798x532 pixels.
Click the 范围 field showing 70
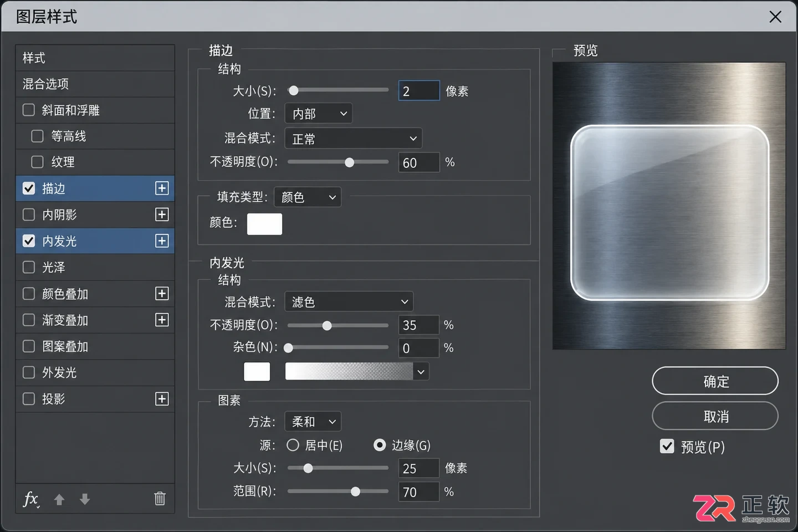[x=418, y=492]
